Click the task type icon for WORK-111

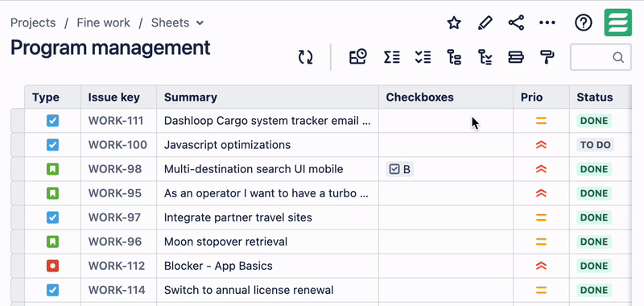52,121
